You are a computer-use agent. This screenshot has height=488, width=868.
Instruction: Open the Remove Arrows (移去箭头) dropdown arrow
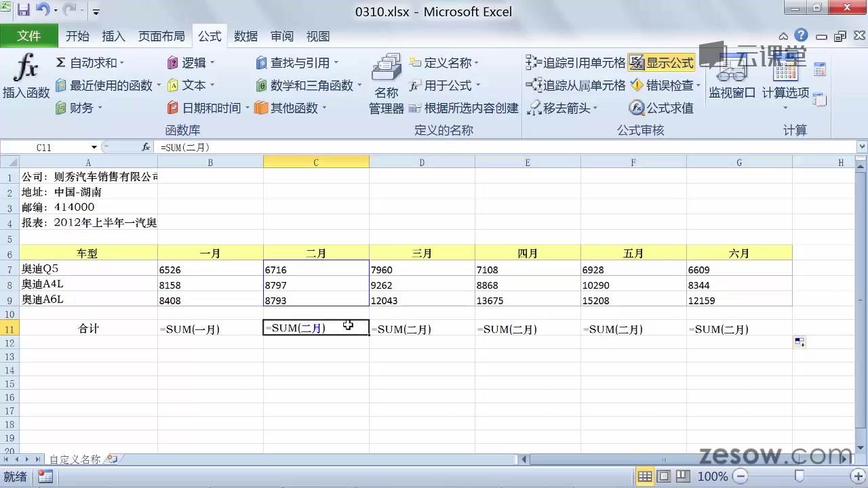coord(595,108)
